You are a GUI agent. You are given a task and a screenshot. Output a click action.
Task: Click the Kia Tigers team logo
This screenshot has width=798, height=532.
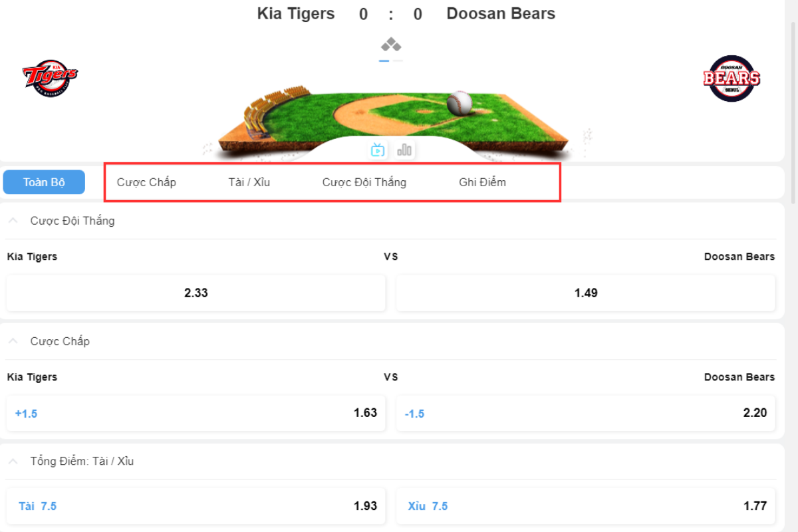click(x=50, y=78)
